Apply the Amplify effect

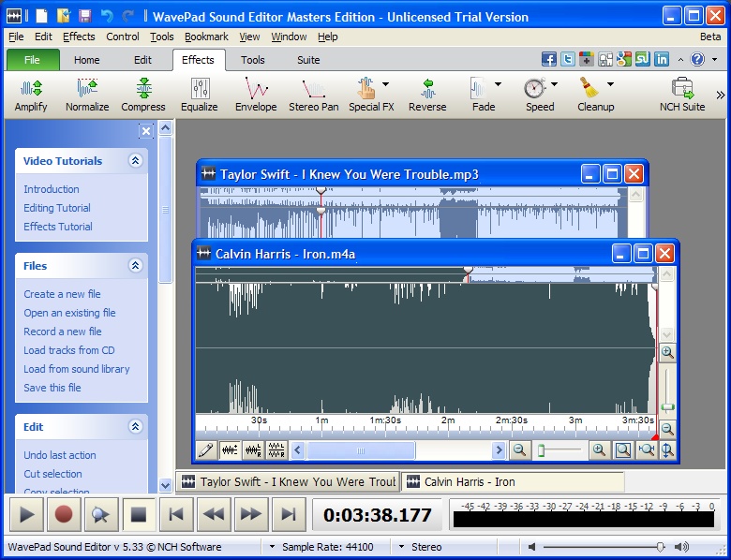pyautogui.click(x=31, y=95)
